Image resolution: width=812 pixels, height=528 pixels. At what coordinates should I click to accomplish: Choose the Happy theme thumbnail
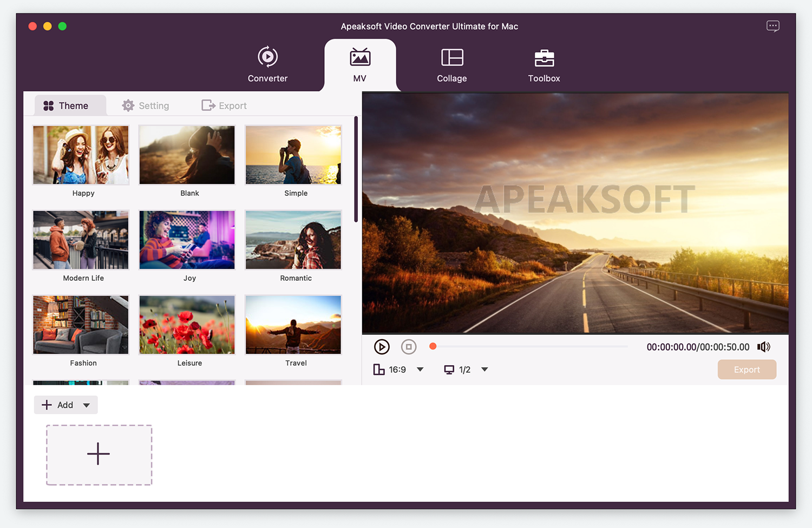point(81,155)
